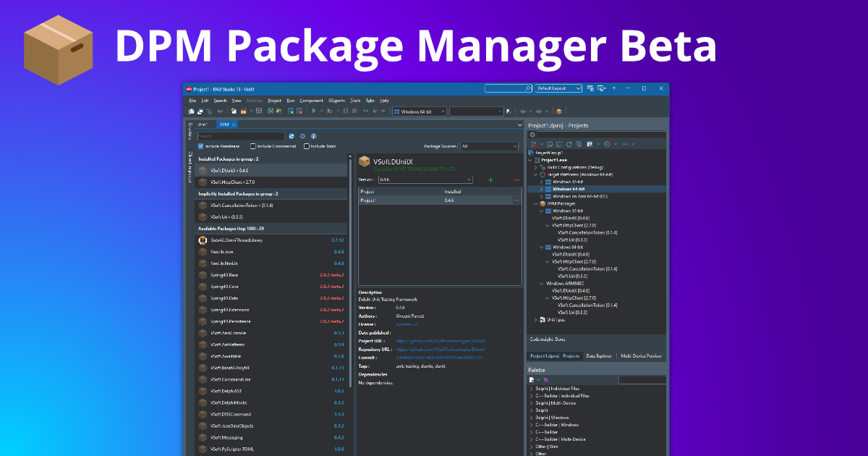This screenshot has width=868, height=456.
Task: Click the Palette panel new-item icon
Action: 532,379
